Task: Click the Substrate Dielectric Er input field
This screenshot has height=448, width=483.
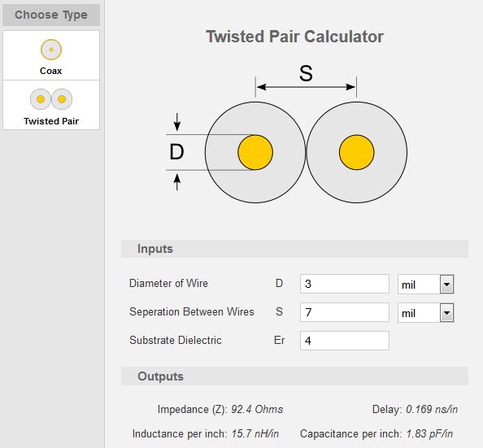Action: [345, 341]
